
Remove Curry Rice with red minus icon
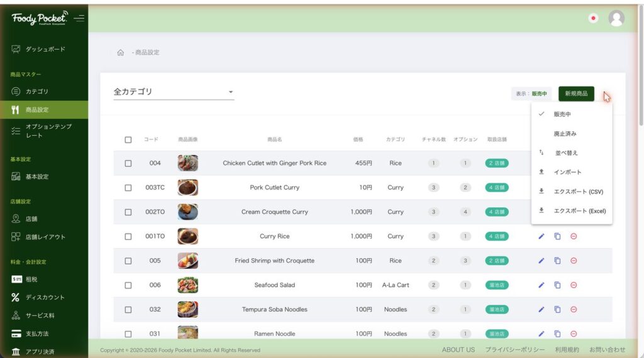574,236
